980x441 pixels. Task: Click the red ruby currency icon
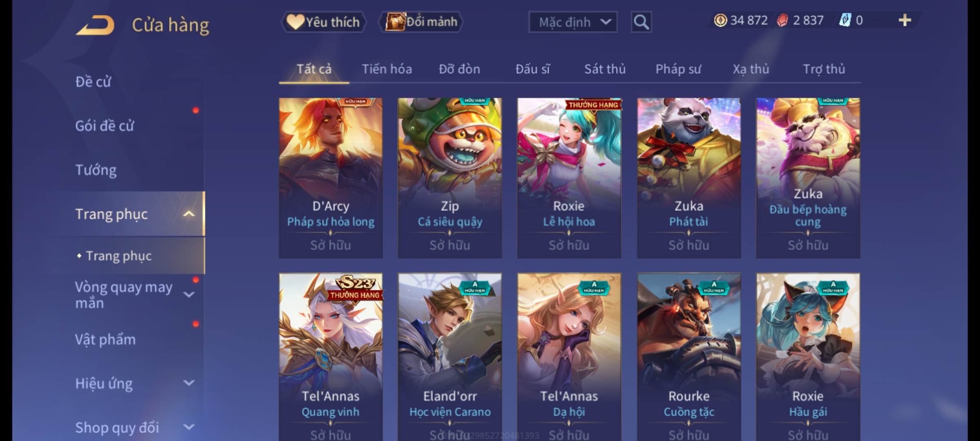point(782,20)
